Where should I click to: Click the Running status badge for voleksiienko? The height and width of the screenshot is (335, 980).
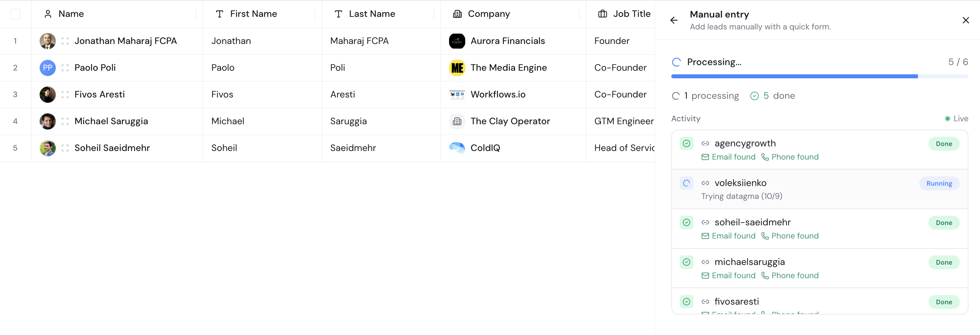click(x=939, y=183)
